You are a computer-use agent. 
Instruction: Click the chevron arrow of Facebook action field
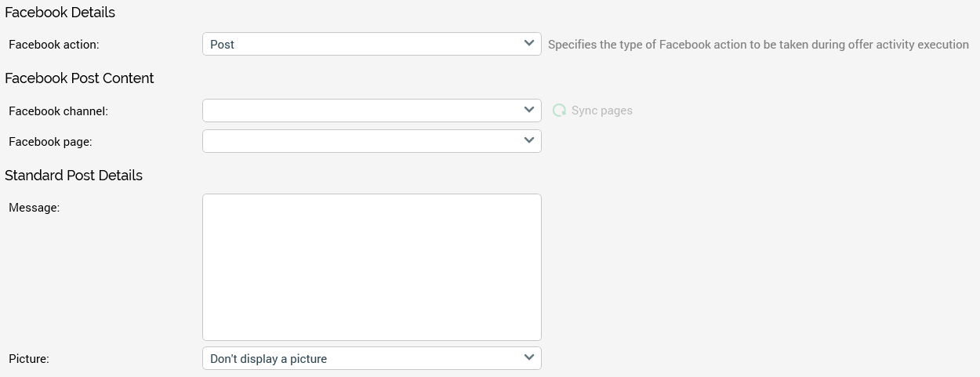[x=529, y=44]
